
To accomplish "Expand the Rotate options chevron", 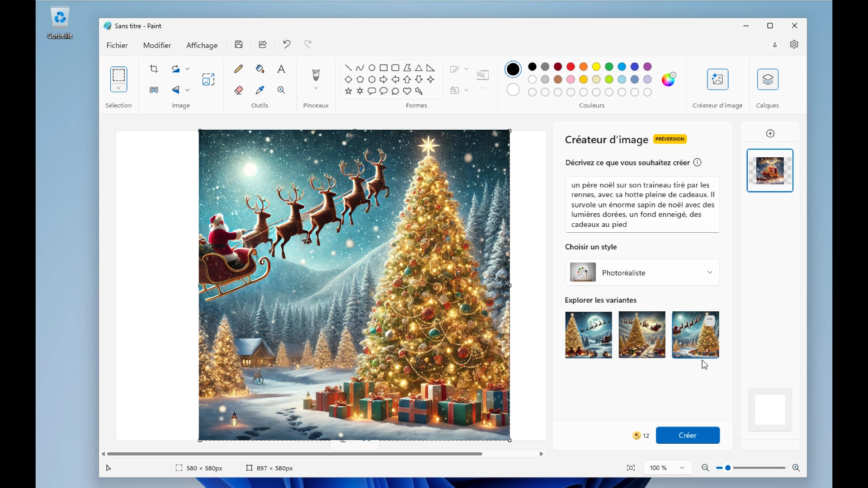I will pyautogui.click(x=188, y=69).
